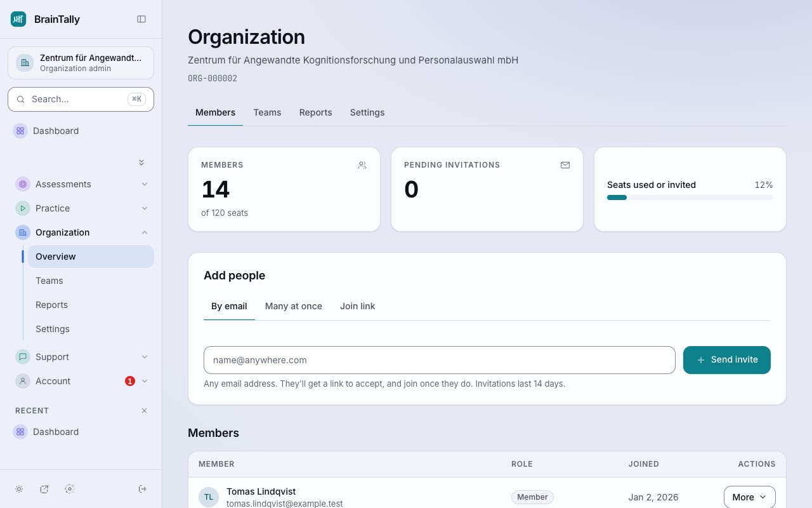This screenshot has width=812, height=508.
Task: Switch to the Teams tab in page header
Action: tap(267, 112)
